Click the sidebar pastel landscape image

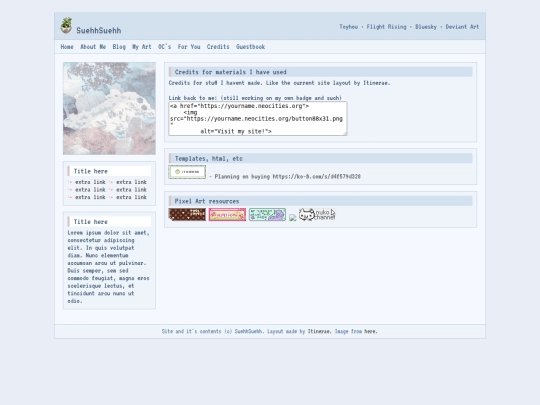tap(109, 108)
